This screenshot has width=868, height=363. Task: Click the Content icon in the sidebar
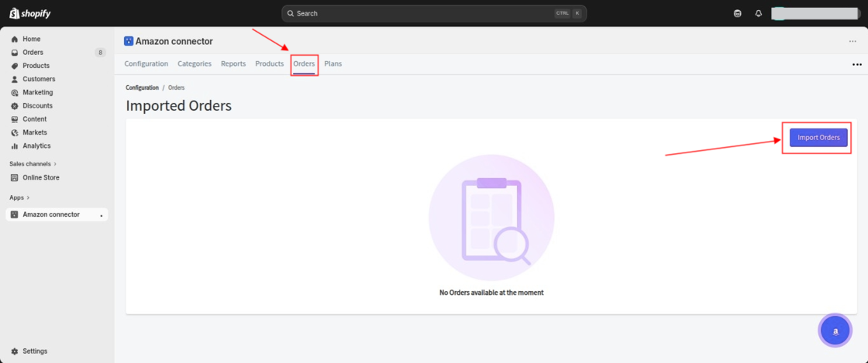[15, 119]
